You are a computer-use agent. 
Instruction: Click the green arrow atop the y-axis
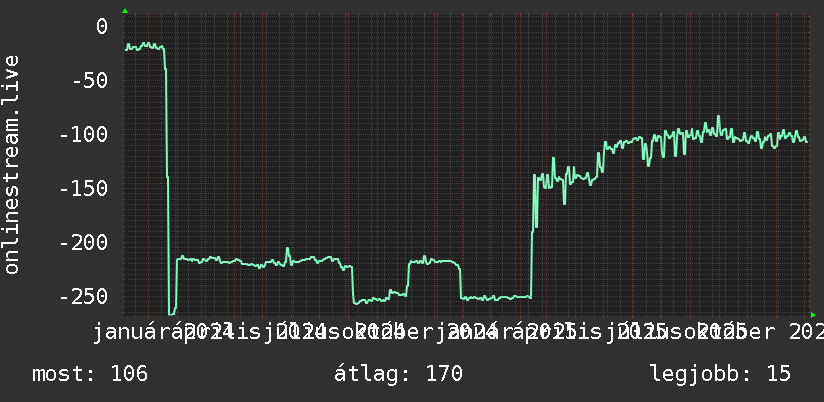pyautogui.click(x=125, y=11)
